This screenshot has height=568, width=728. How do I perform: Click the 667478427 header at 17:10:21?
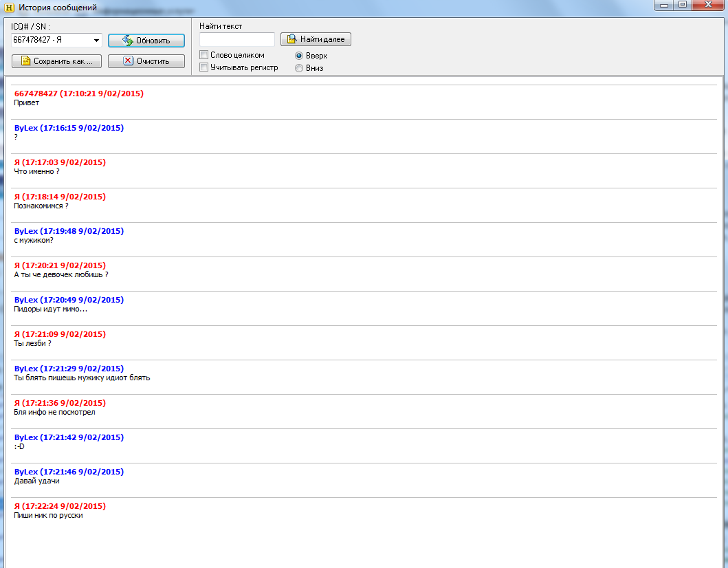[x=78, y=94]
